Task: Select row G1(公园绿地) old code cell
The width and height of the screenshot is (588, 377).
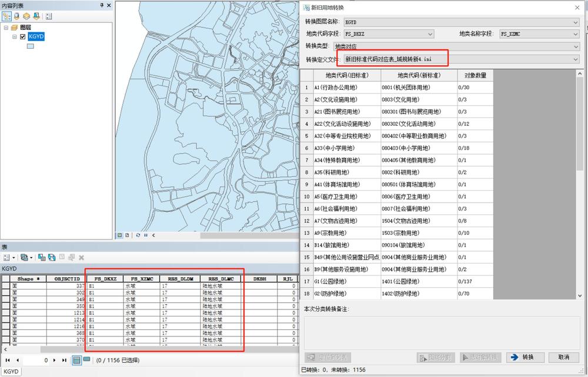Action: 347,281
